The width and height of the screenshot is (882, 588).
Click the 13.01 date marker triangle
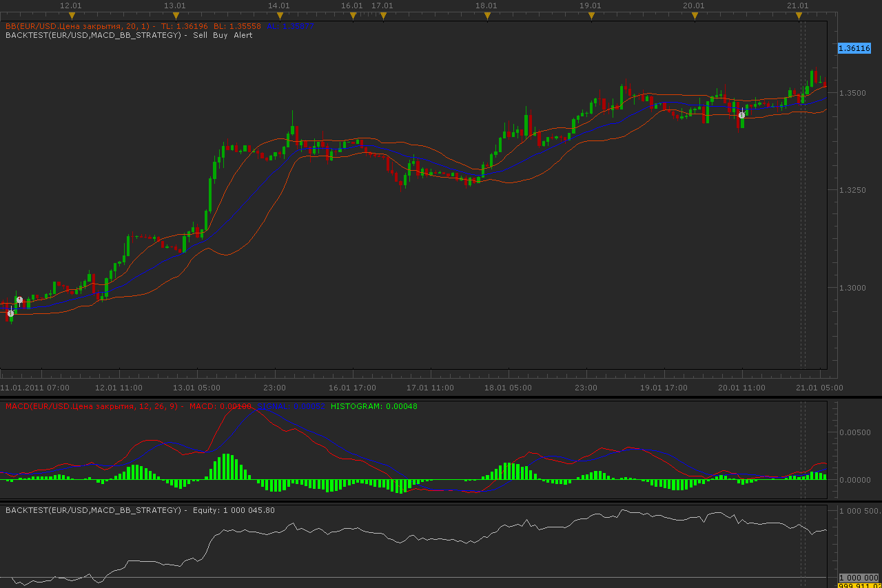pos(176,15)
